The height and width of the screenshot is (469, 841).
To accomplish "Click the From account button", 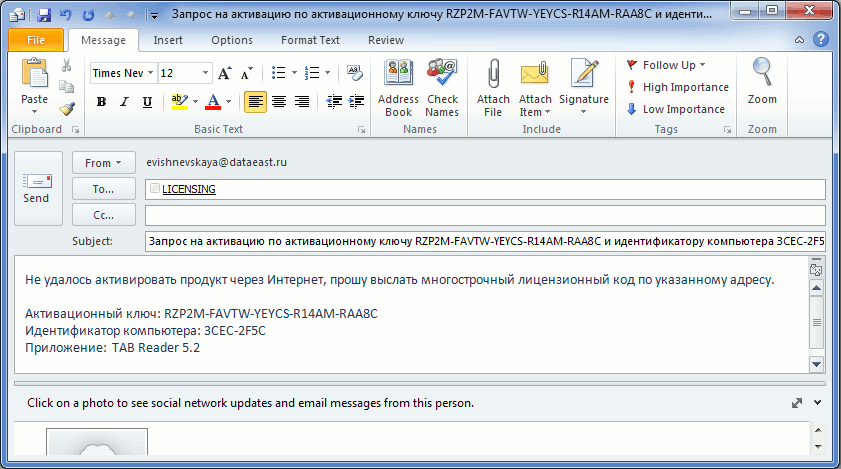I will tap(104, 163).
